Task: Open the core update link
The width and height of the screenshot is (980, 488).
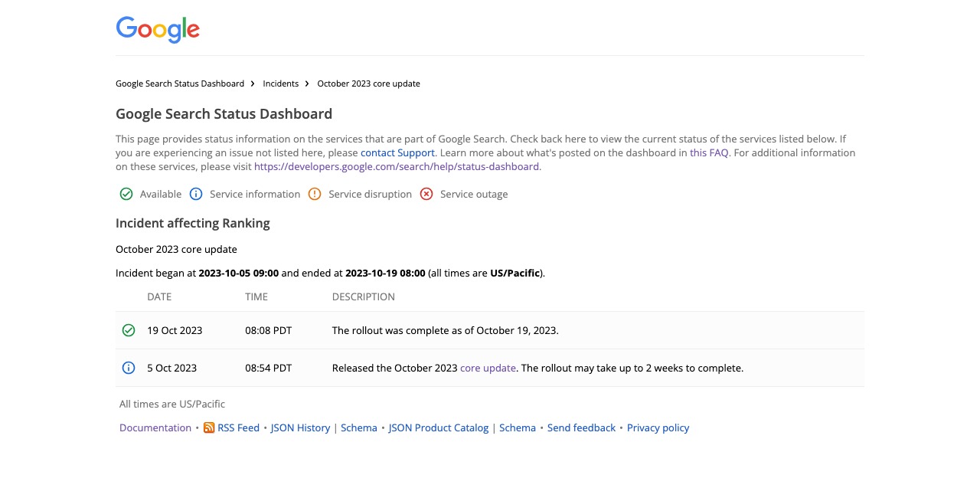Action: [488, 368]
